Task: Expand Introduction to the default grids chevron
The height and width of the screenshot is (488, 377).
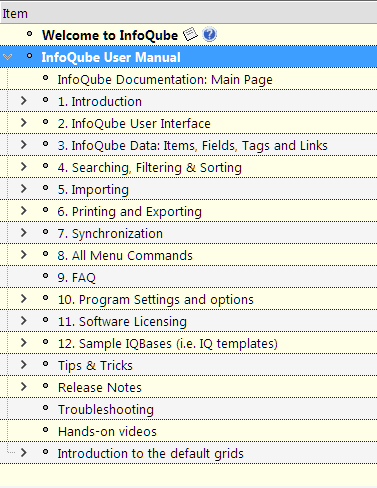Action: [23, 453]
